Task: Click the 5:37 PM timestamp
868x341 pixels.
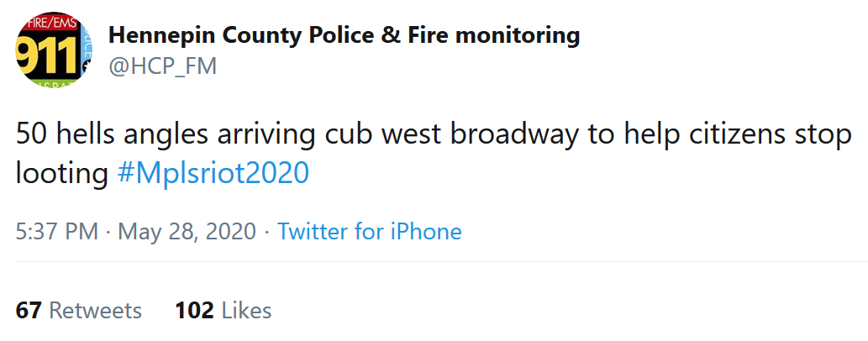Action: pos(57,231)
